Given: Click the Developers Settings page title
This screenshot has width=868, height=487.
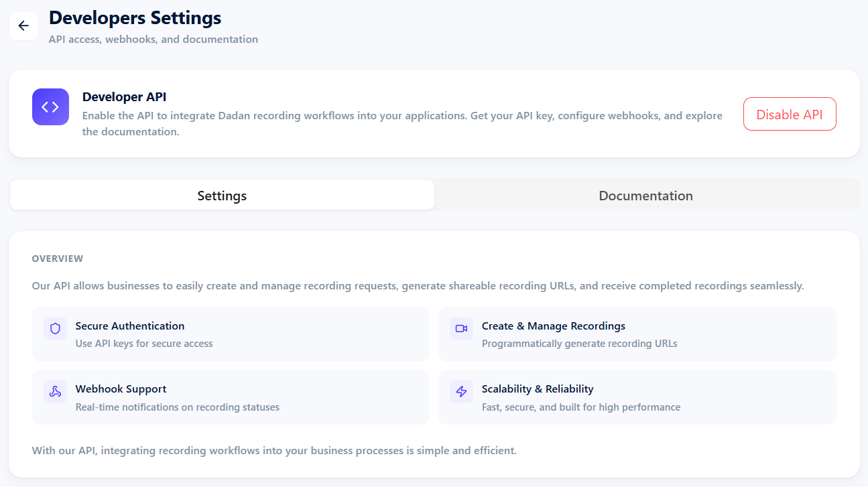Looking at the screenshot, I should coord(135,17).
